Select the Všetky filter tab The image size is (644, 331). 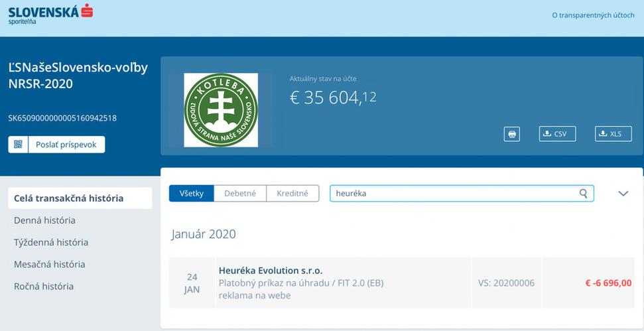pyautogui.click(x=192, y=194)
